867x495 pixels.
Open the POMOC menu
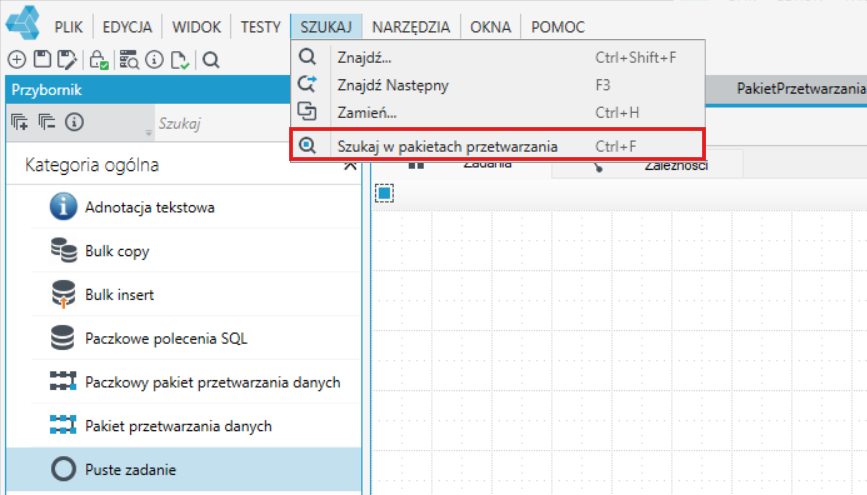click(558, 27)
